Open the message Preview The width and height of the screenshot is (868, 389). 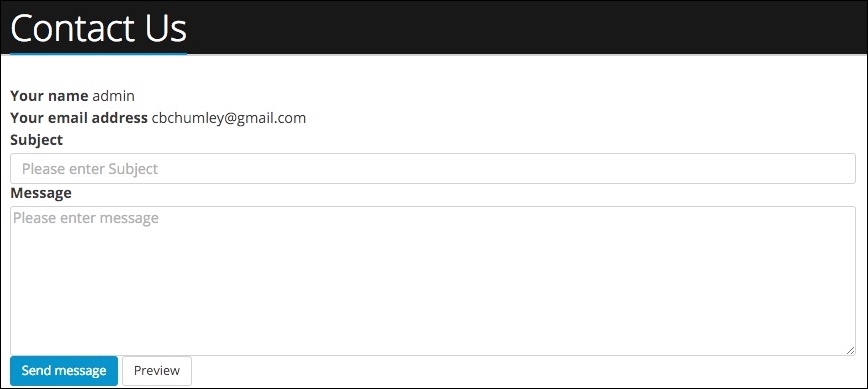pyautogui.click(x=157, y=371)
